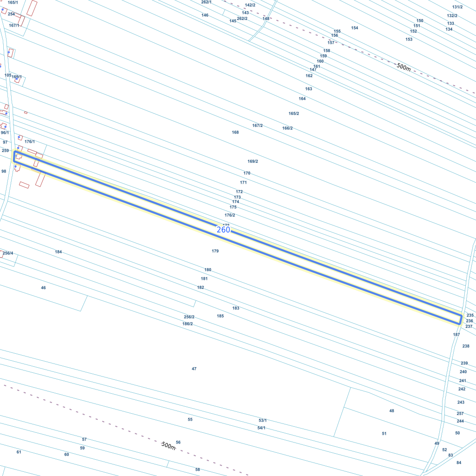476x476 pixels.
Task: Select parcel 48 label
Action: tap(391, 411)
